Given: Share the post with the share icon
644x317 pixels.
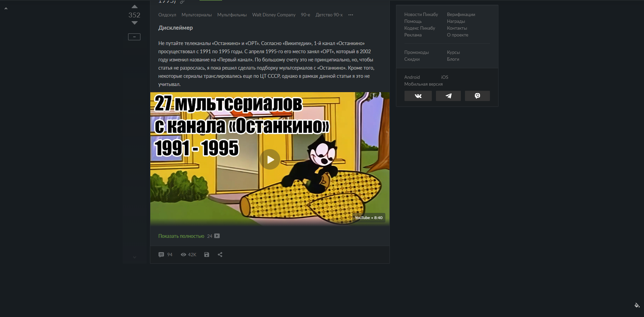Looking at the screenshot, I should (x=220, y=255).
